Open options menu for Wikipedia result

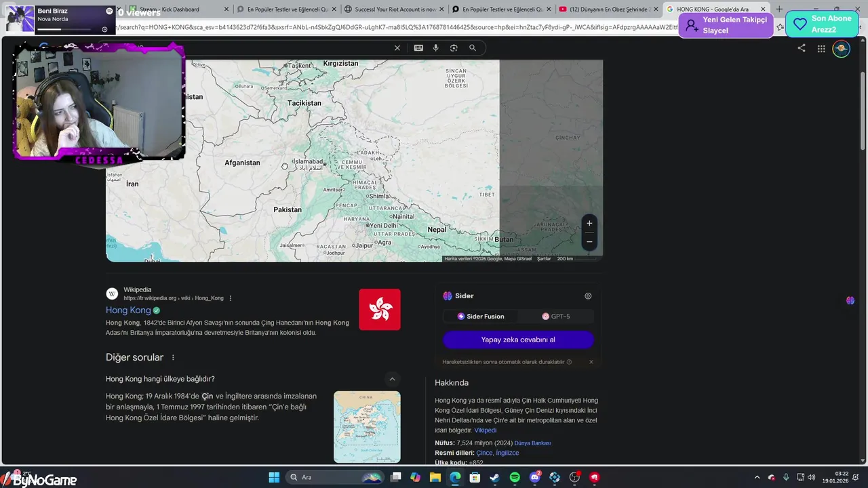point(231,298)
